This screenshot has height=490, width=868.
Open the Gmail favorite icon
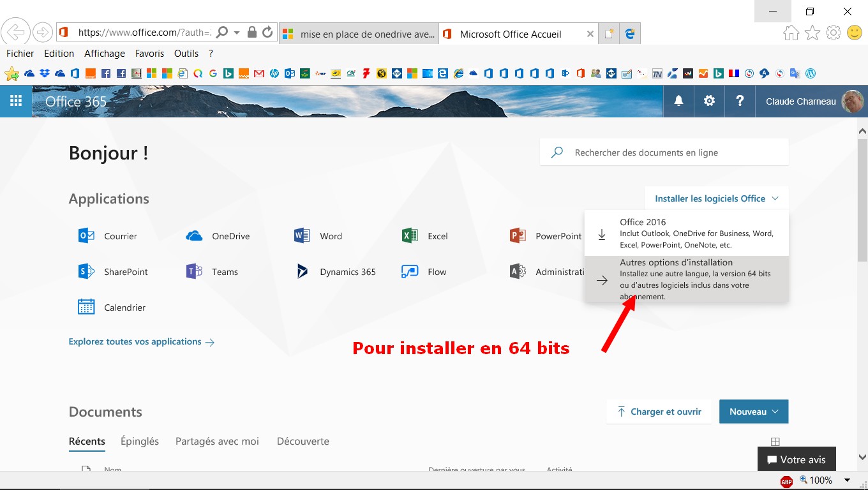pos(258,73)
